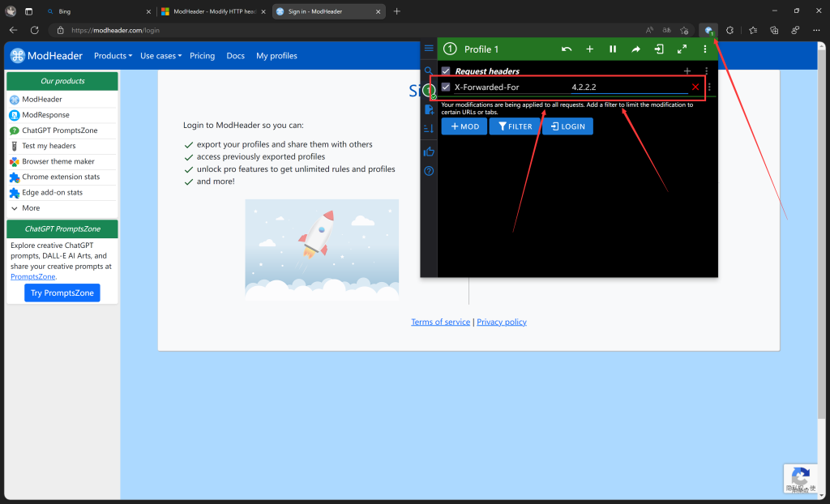This screenshot has height=504, width=830.
Task: Click the translate icon in address bar
Action: [667, 30]
